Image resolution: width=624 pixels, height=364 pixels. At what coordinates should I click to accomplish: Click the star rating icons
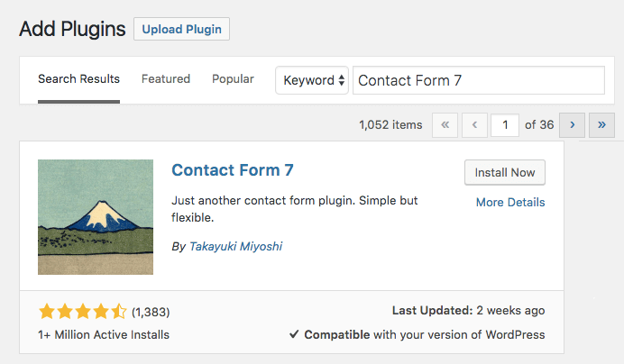(x=83, y=312)
